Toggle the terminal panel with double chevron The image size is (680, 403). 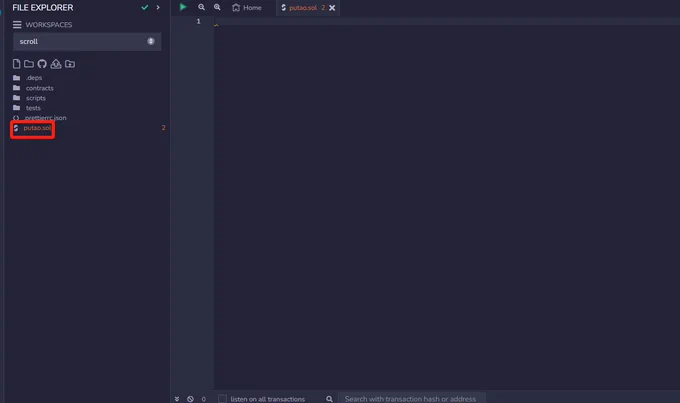point(177,399)
